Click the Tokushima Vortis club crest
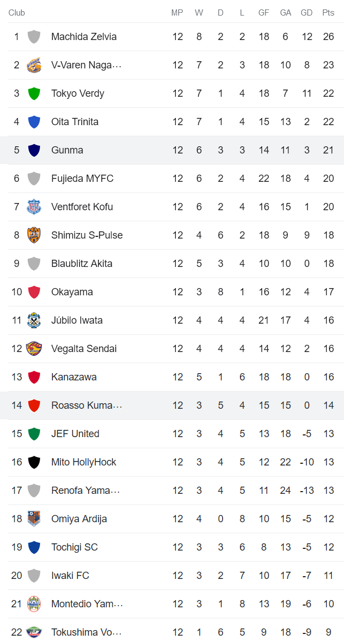Screen dimensions: 344x644 pos(34,632)
